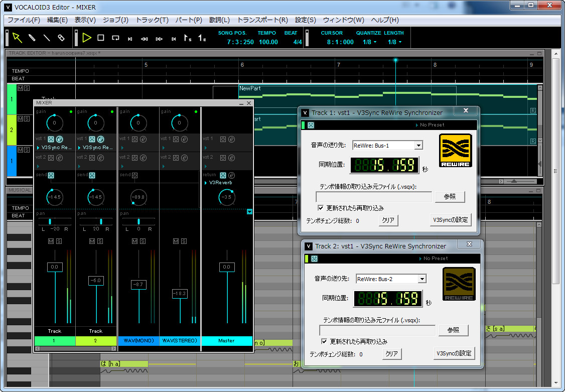Toggle loop playback icon

(115, 38)
